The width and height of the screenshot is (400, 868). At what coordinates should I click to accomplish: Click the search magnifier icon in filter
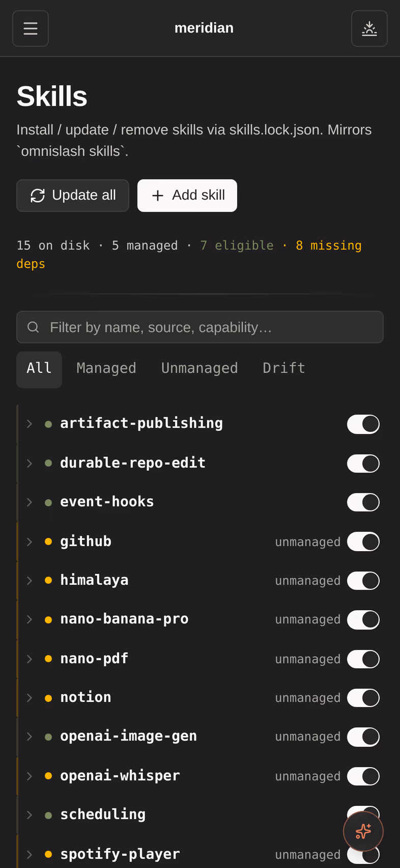tap(33, 327)
